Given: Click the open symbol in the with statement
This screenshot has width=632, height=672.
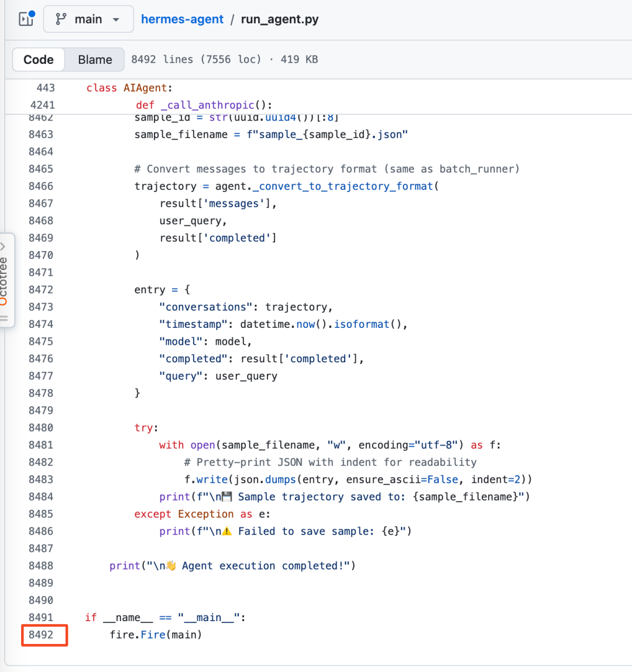Looking at the screenshot, I should click(x=202, y=445).
